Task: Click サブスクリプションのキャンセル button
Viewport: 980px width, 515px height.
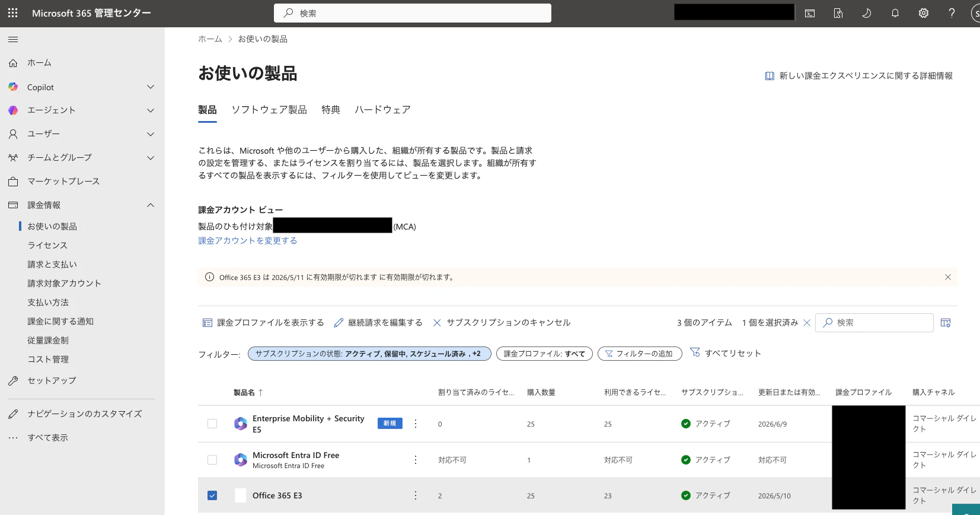Action: point(502,323)
